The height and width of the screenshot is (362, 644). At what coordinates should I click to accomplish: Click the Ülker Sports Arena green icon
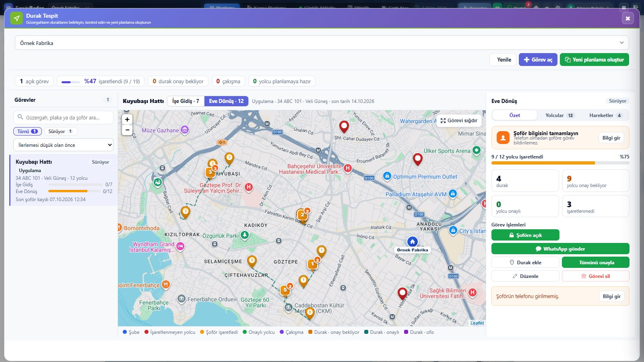(x=477, y=150)
